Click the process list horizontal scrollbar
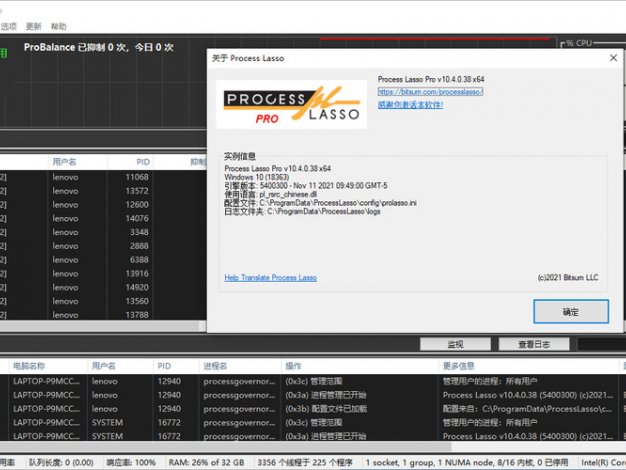Screen dimensions: 626x470 pyautogui.click(x=100, y=326)
